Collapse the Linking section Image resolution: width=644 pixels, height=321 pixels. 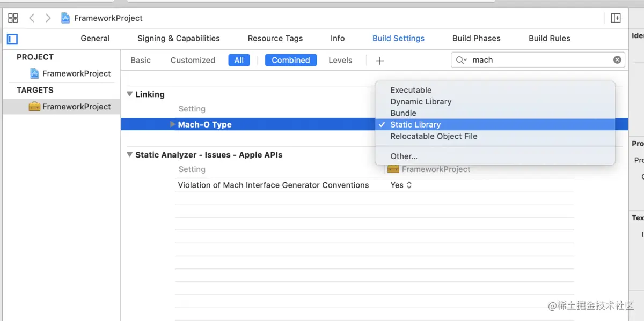pos(129,94)
